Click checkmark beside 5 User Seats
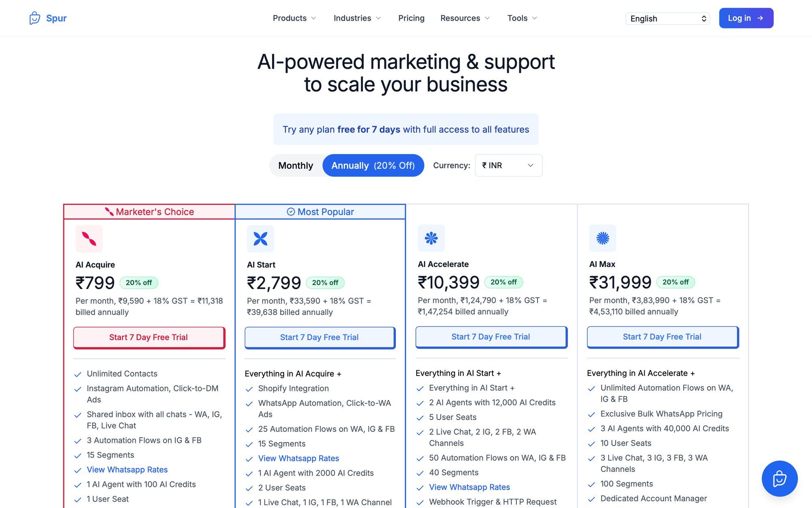Viewport: 812px width, 508px height. click(x=420, y=418)
